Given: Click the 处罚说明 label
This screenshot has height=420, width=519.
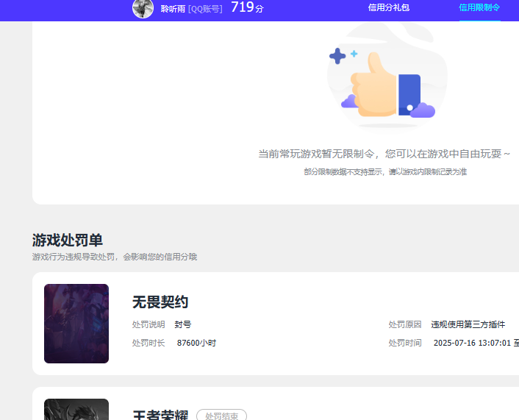Looking at the screenshot, I should [148, 324].
